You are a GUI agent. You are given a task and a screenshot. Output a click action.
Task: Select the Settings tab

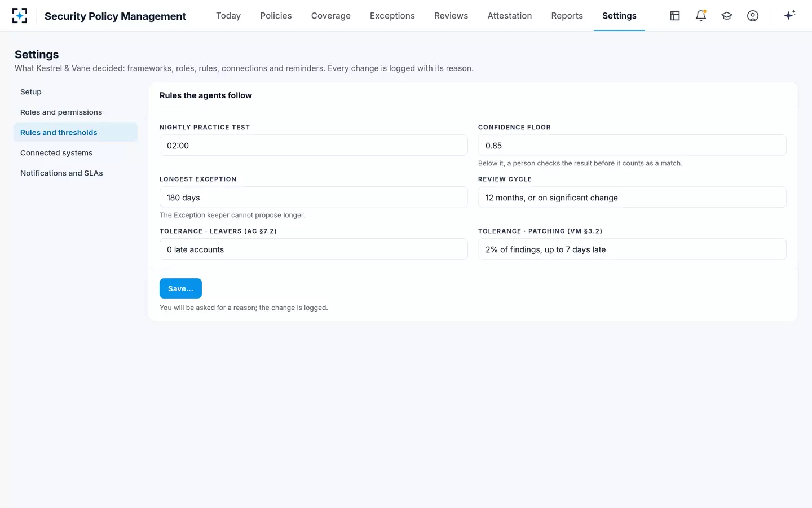[x=619, y=16]
